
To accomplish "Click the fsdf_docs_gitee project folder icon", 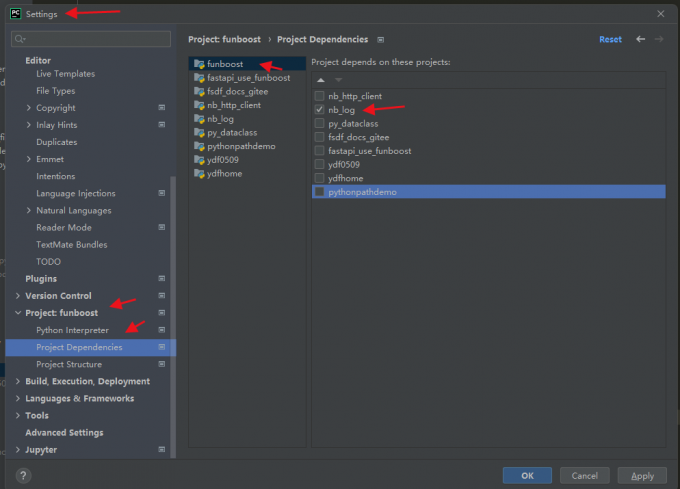I will click(x=199, y=91).
